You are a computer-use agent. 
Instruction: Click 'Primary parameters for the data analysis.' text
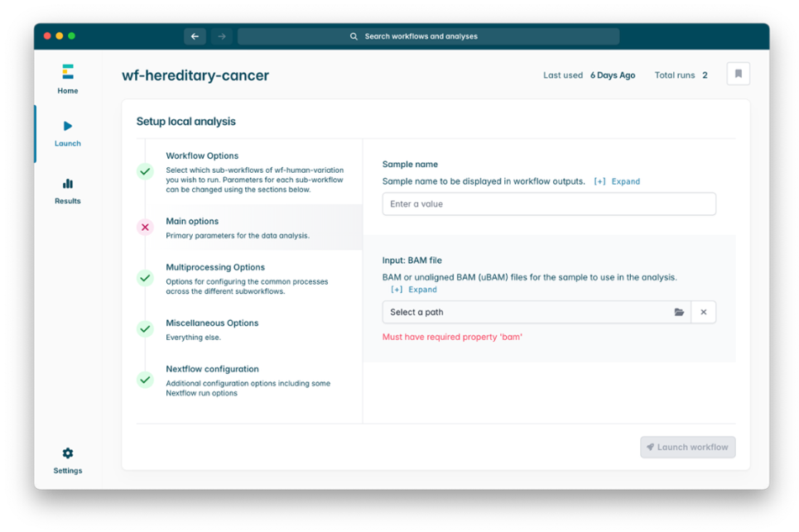click(x=238, y=235)
